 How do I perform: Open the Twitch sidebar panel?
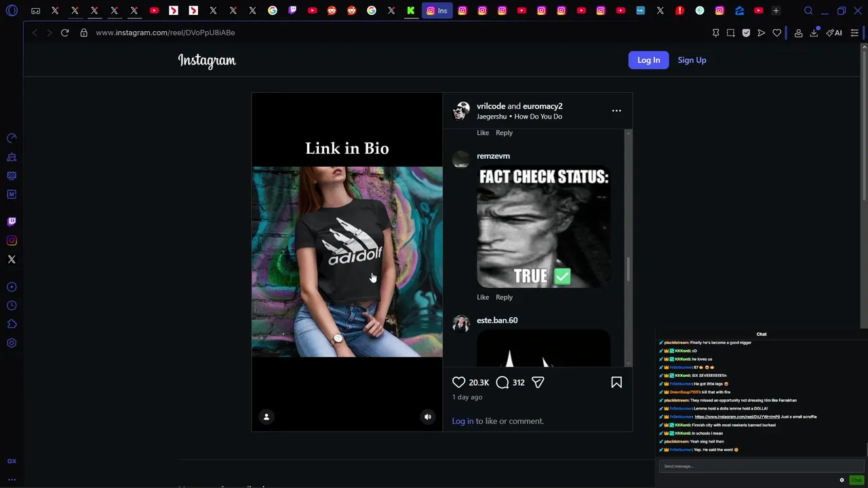pyautogui.click(x=12, y=222)
